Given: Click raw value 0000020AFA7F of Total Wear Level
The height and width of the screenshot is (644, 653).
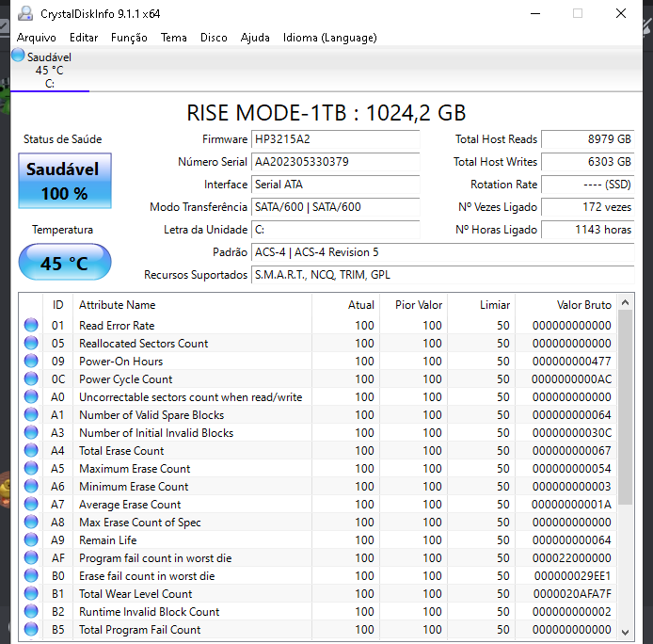Looking at the screenshot, I should tap(572, 593).
